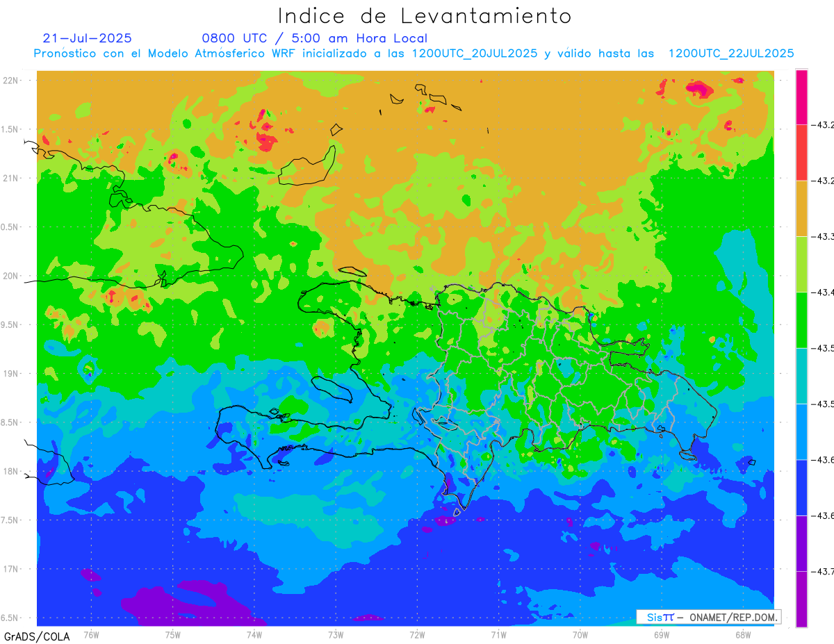Click the bottom purple legend swatch

point(801,599)
